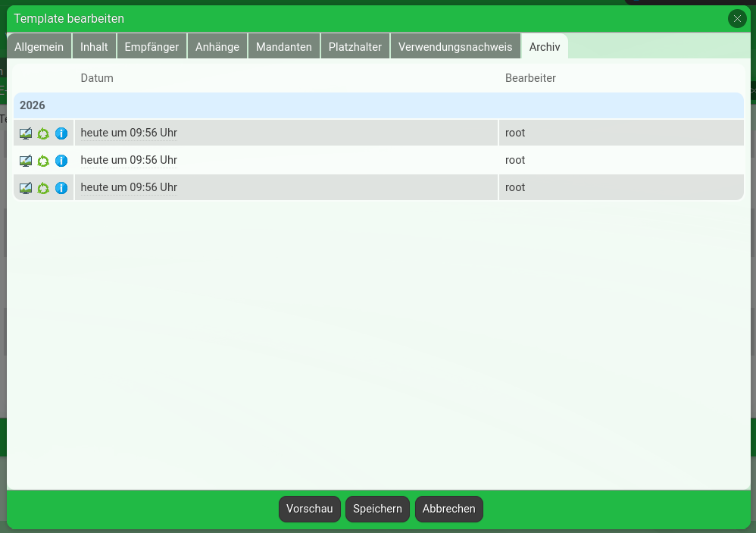Viewport: 756px width, 533px height.
Task: Open the blue info icon in the first row
Action: (61, 133)
